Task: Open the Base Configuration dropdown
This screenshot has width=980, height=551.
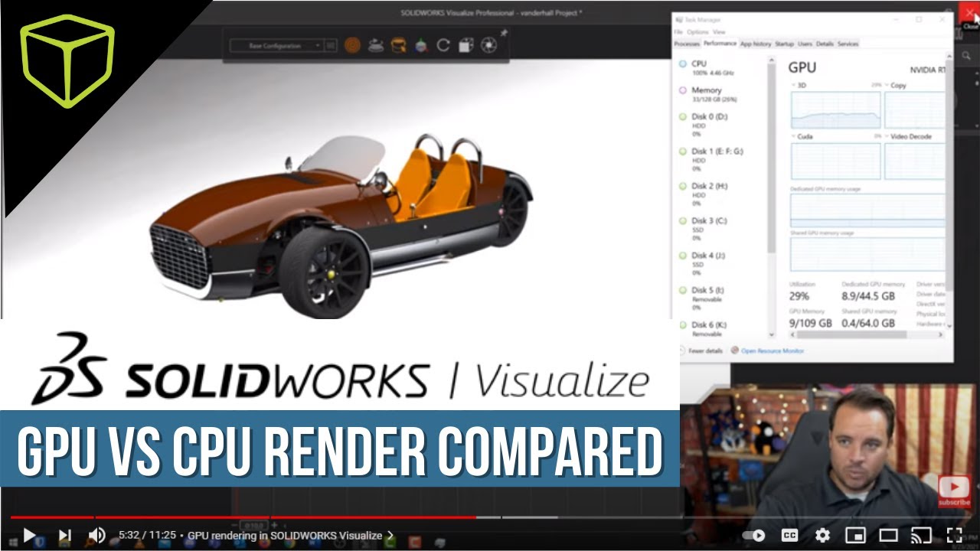Action: (x=277, y=46)
